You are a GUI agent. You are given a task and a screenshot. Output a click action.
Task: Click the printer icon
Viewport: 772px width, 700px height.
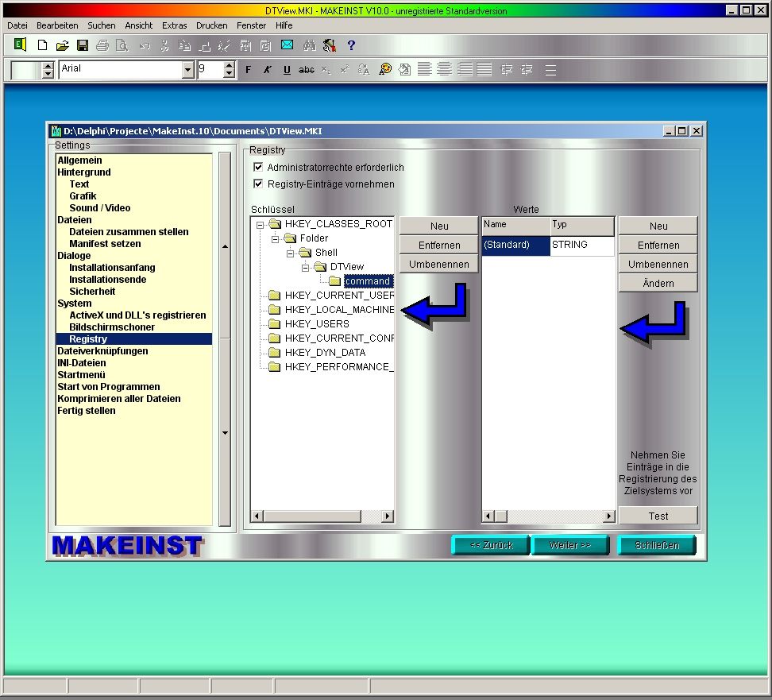click(x=102, y=46)
